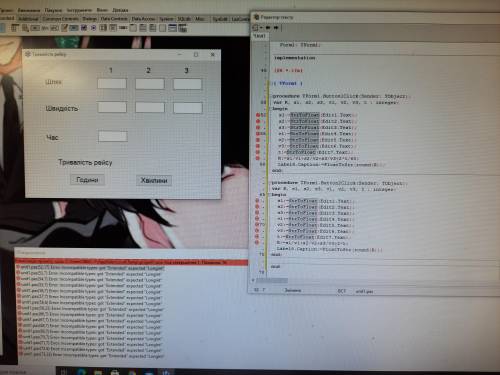Select the first incompatible types error message
Screen dimensions: 500x375
pyautogui.click(x=91, y=268)
